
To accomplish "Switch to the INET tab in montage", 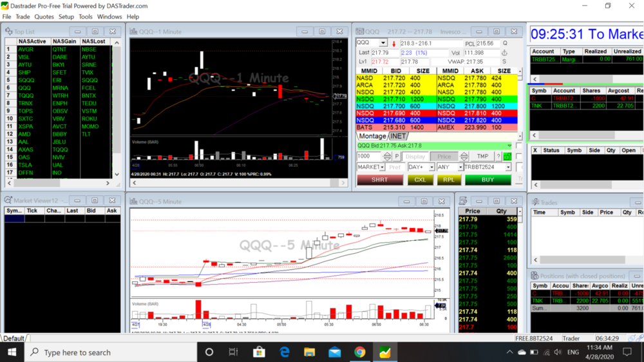I will pyautogui.click(x=398, y=136).
